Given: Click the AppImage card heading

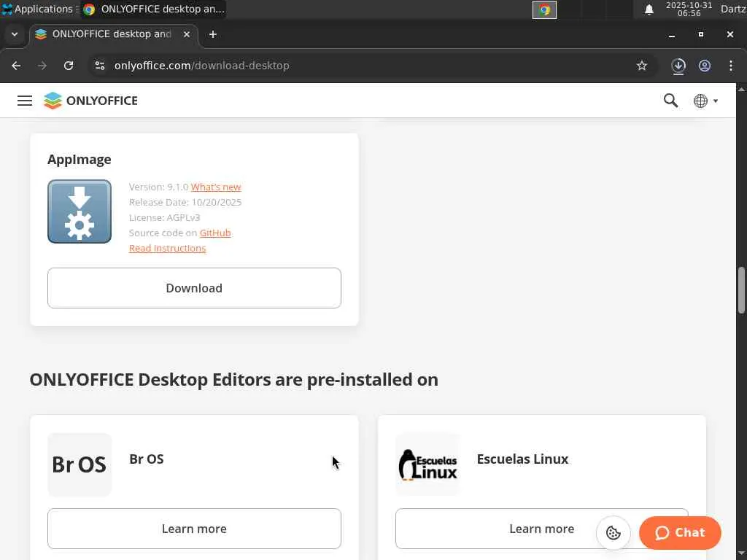Looking at the screenshot, I should (x=79, y=160).
